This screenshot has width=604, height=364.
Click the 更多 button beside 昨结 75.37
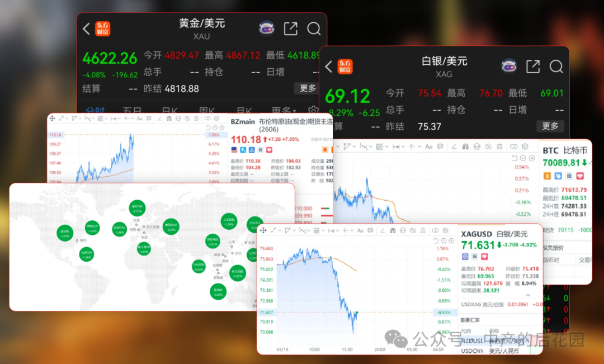point(550,126)
